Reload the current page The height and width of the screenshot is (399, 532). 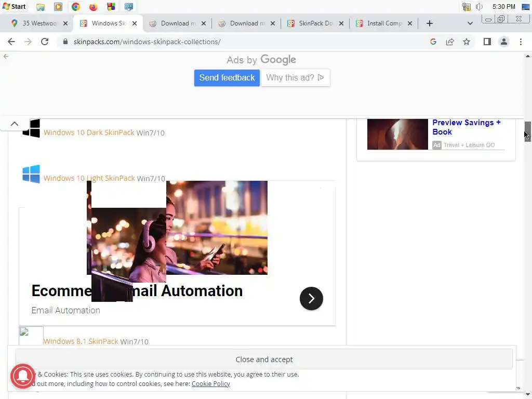(45, 42)
